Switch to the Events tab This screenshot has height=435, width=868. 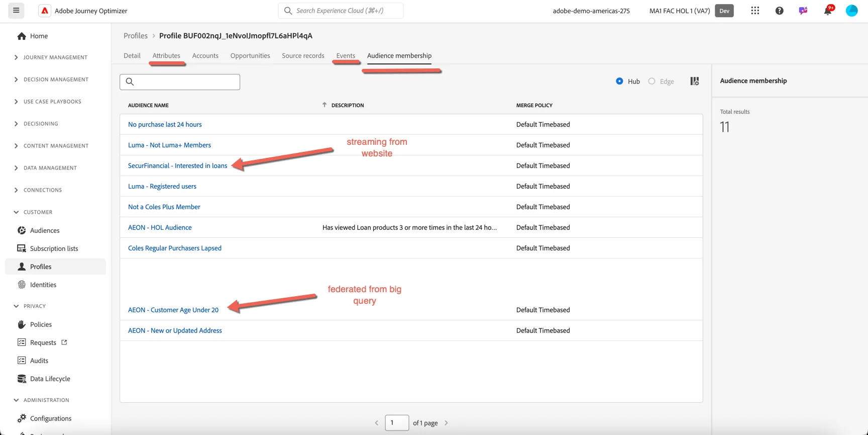pos(346,56)
